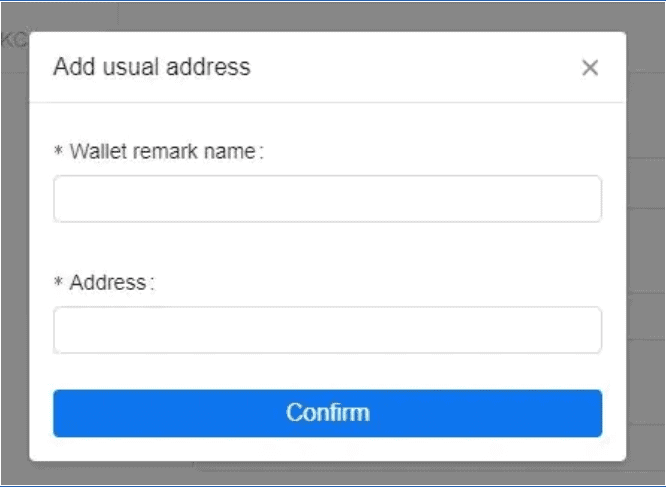
Task: Close the Add usual address dialog
Action: click(x=590, y=68)
